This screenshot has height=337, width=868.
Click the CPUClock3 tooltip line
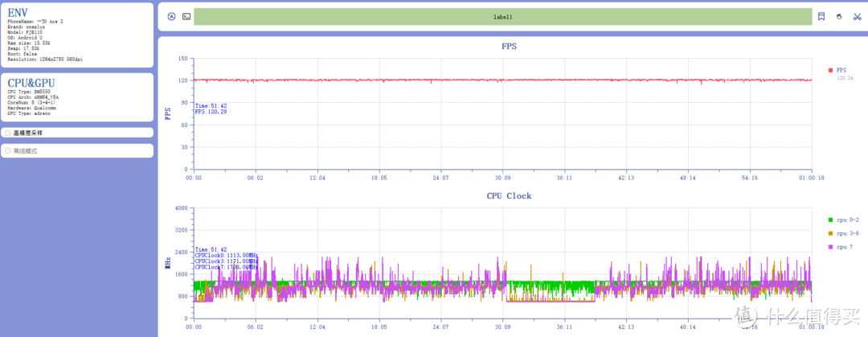click(227, 261)
